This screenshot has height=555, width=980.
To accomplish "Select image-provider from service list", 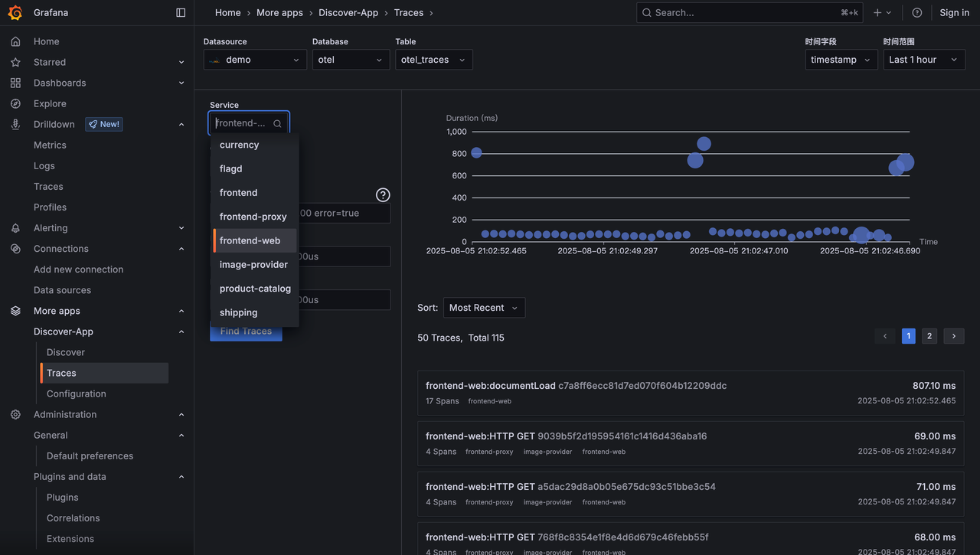I will (x=255, y=265).
